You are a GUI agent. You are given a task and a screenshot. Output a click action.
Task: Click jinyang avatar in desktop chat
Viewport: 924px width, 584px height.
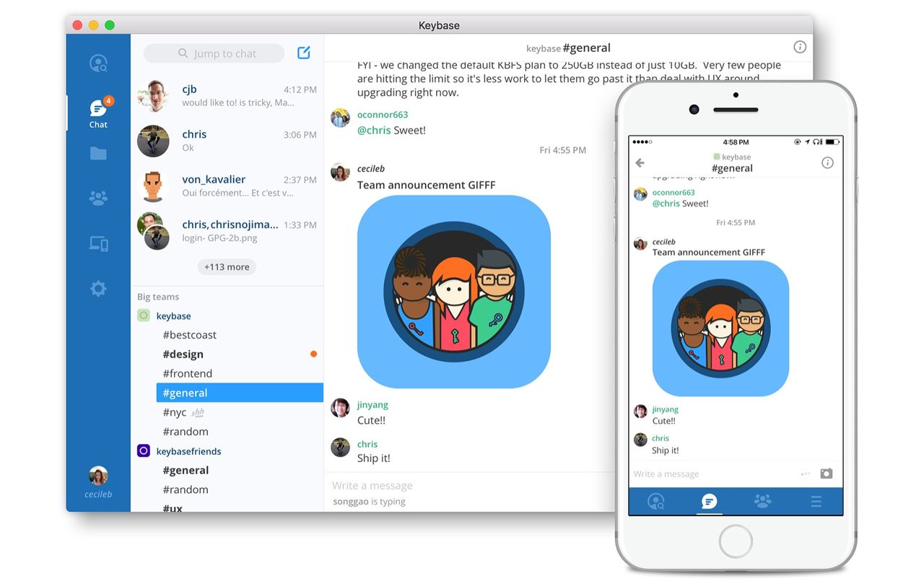tap(340, 408)
